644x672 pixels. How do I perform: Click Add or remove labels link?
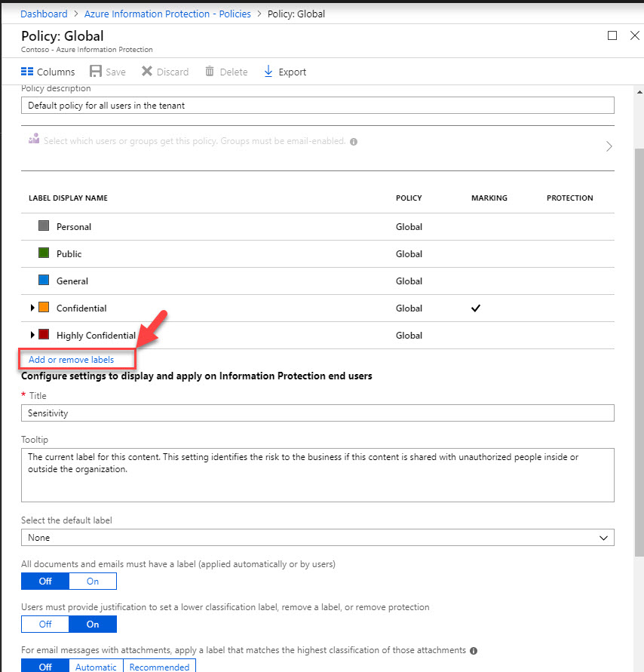pyautogui.click(x=71, y=360)
